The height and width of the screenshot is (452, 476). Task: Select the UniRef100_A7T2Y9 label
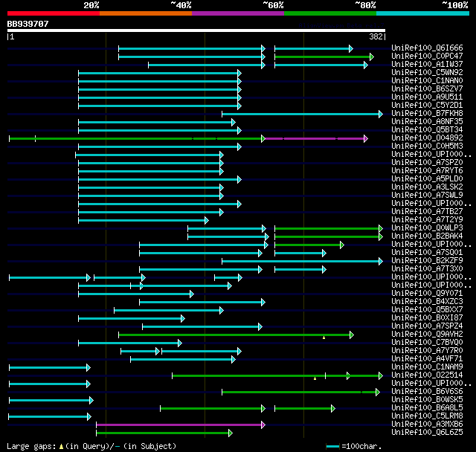[x=427, y=220]
